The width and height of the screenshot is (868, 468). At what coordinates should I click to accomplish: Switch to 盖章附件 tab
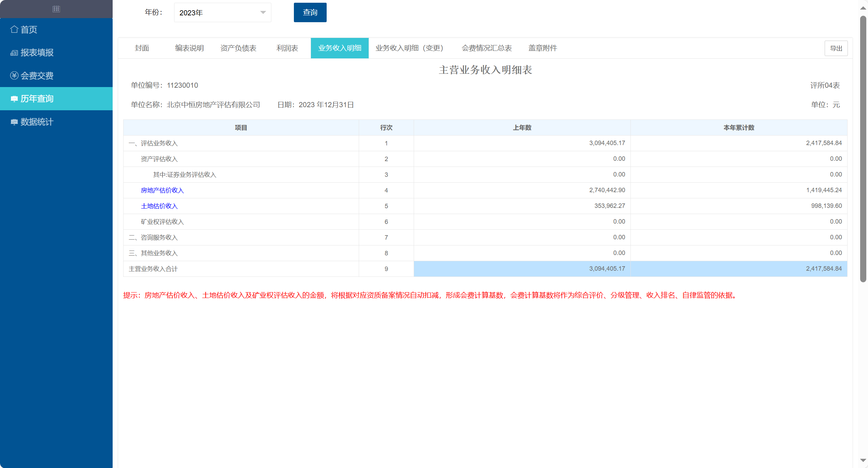coord(542,48)
